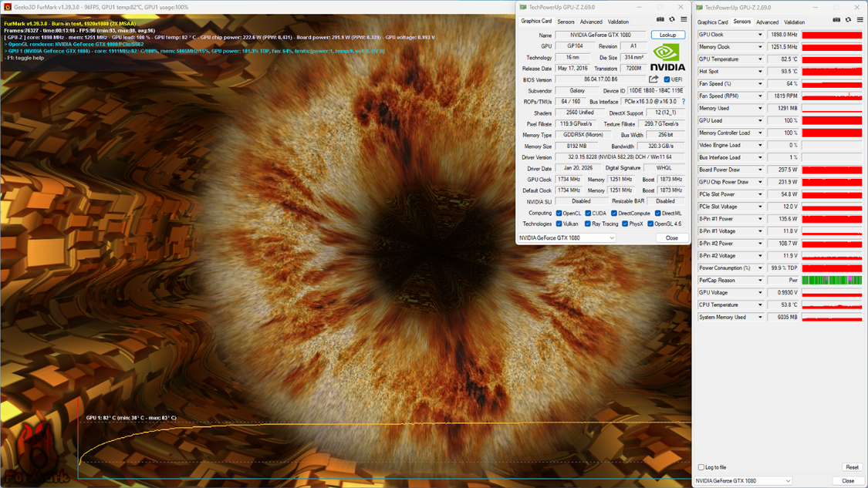This screenshot has width=868, height=488.
Task: Click the BIOS export share icon
Action: (x=654, y=79)
